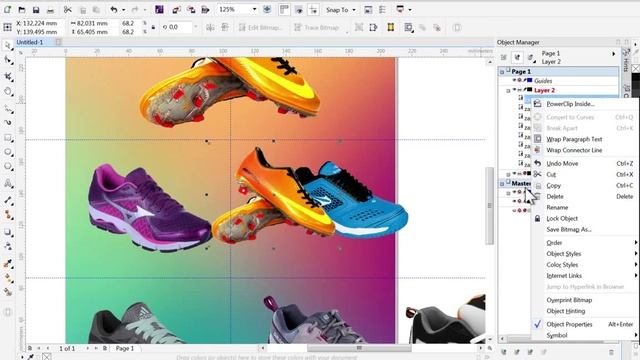Open the zoom level 125% dropdown
The image size is (640, 360).
(x=254, y=9)
